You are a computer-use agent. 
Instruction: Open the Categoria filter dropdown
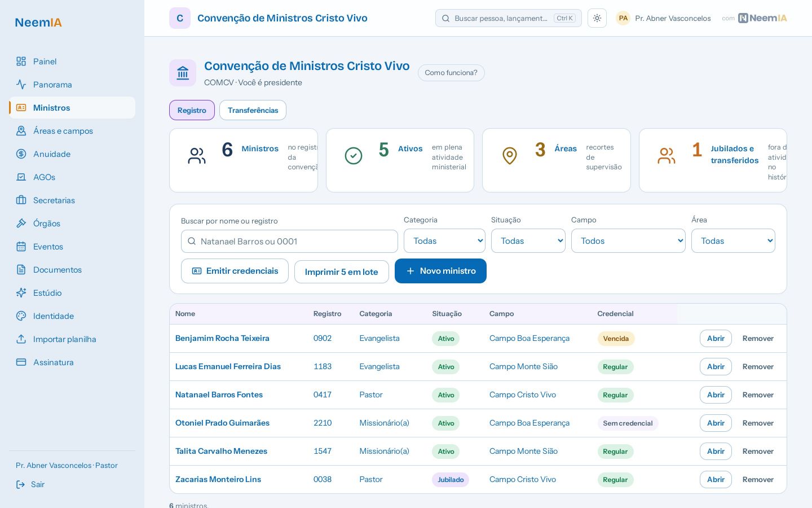point(444,241)
